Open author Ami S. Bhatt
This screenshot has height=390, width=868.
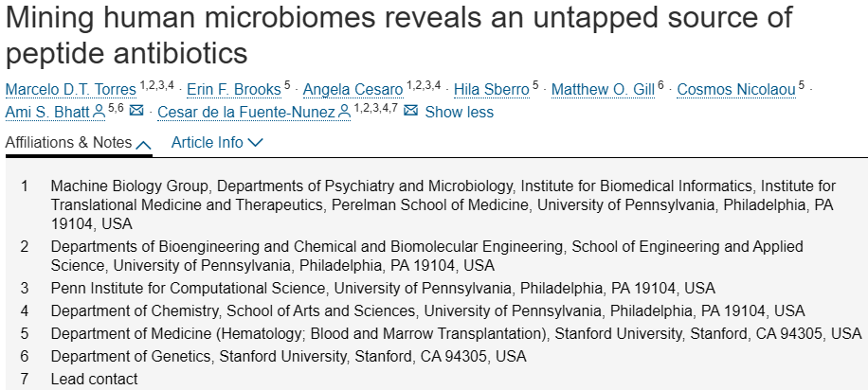47,112
